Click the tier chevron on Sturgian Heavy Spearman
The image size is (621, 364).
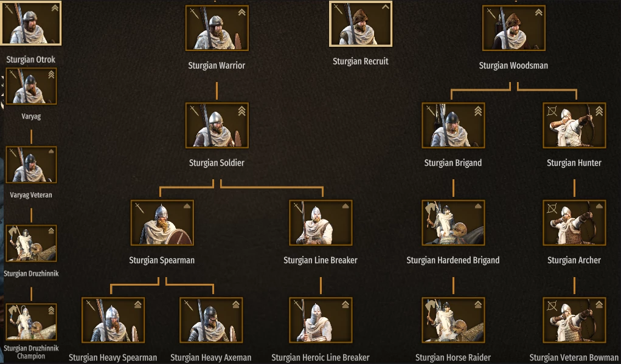tap(137, 304)
